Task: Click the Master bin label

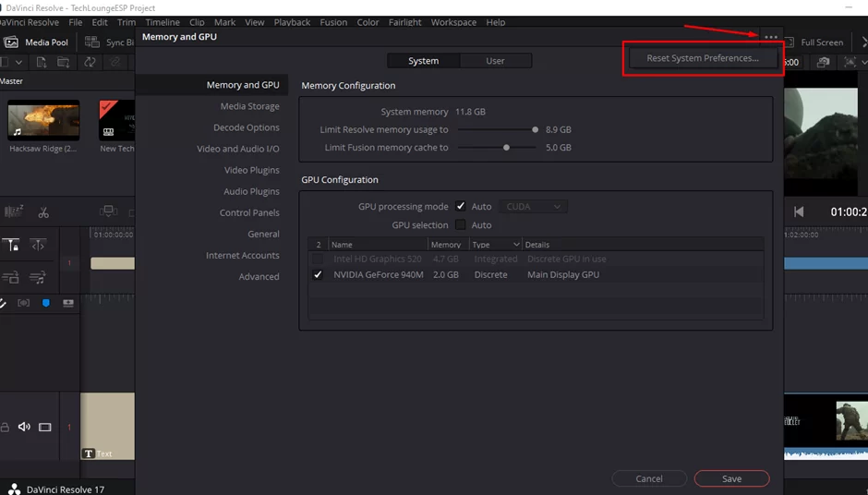Action: point(12,81)
